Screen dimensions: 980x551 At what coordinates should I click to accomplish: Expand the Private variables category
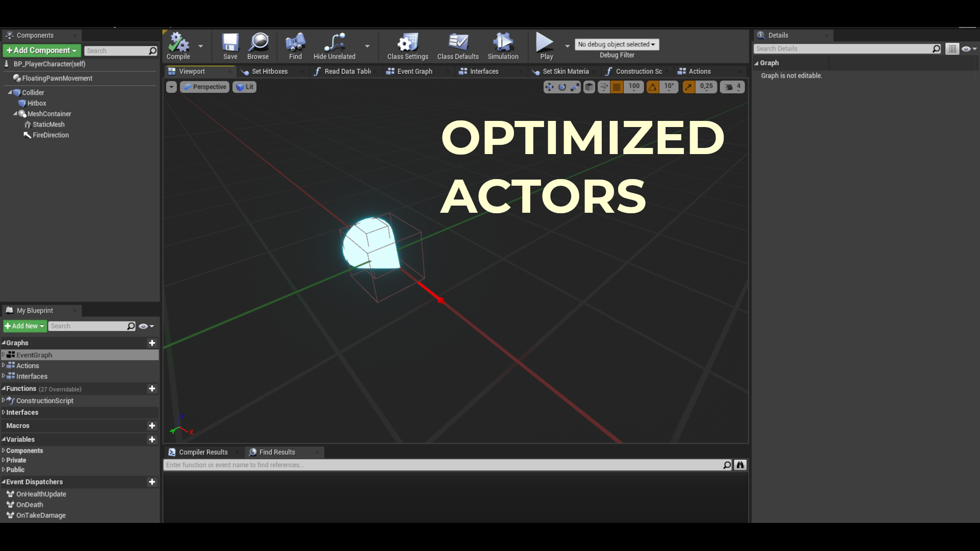(x=4, y=460)
